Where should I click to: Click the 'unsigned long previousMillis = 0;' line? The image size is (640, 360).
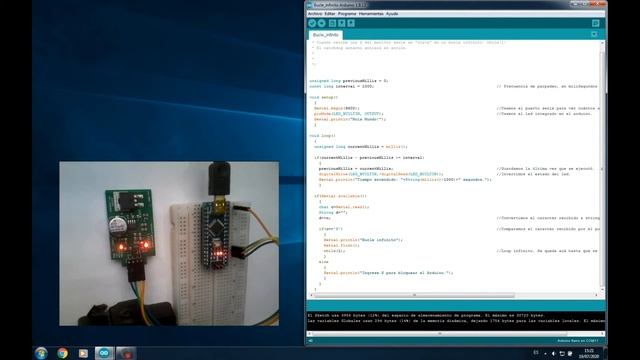(349, 81)
